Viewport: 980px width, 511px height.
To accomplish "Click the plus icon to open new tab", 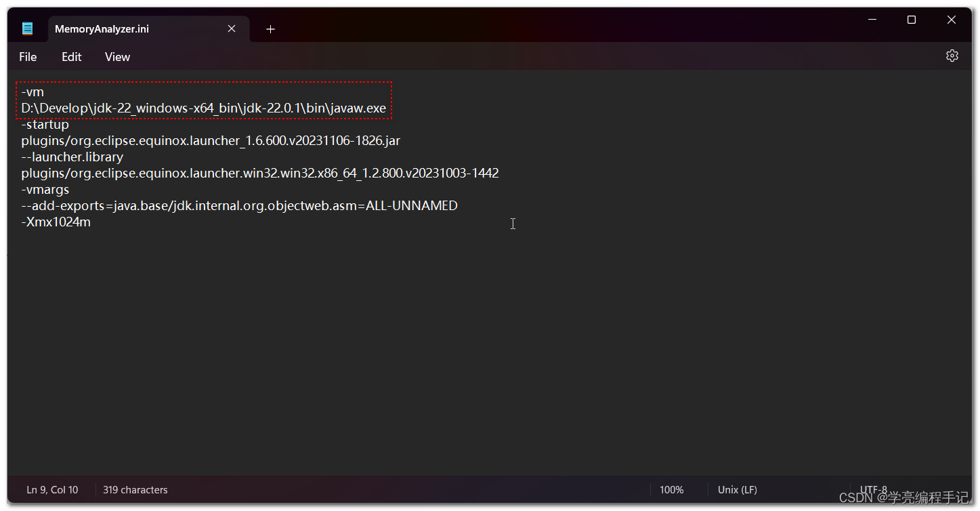I will tap(270, 29).
